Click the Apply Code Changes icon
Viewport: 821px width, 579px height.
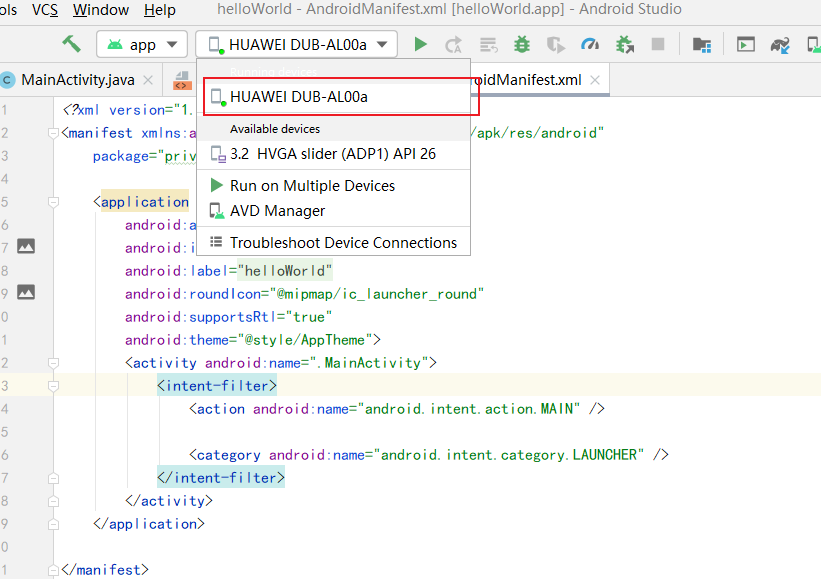pos(489,45)
